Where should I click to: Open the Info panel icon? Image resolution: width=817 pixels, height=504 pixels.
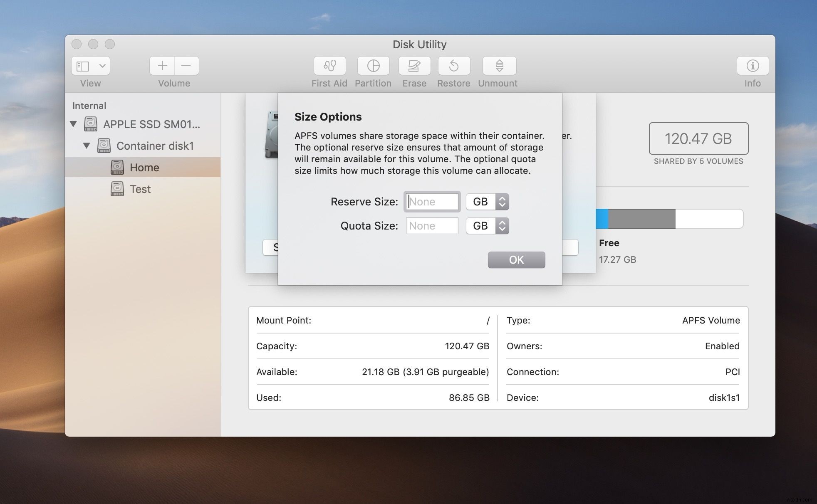(x=753, y=65)
